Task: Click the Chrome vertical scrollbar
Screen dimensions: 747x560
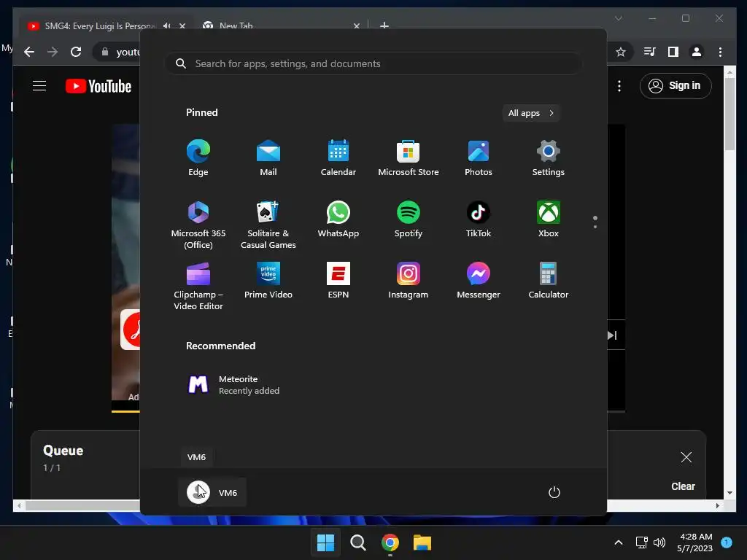Action: pos(729,114)
